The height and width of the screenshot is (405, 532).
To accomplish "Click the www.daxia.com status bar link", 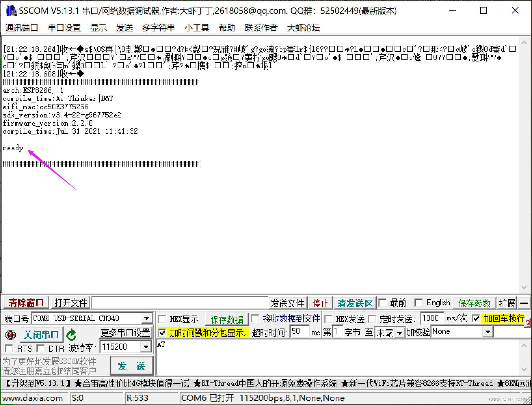I will coord(32,398).
